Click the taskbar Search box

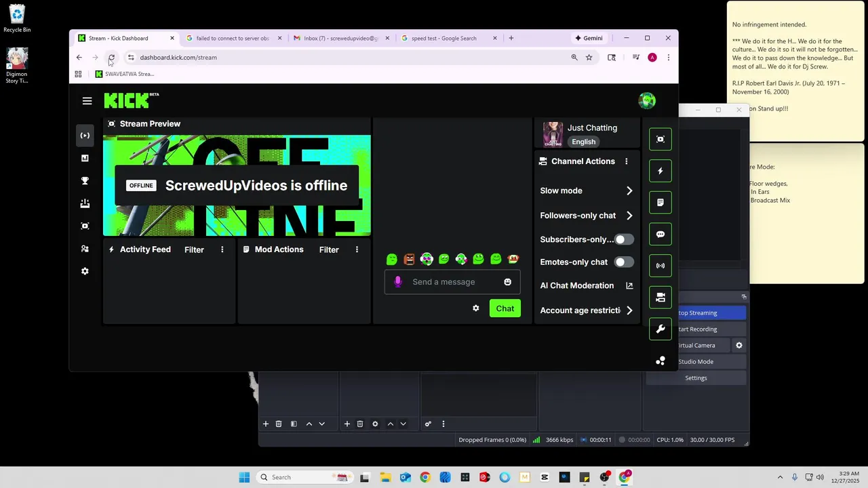(x=304, y=477)
